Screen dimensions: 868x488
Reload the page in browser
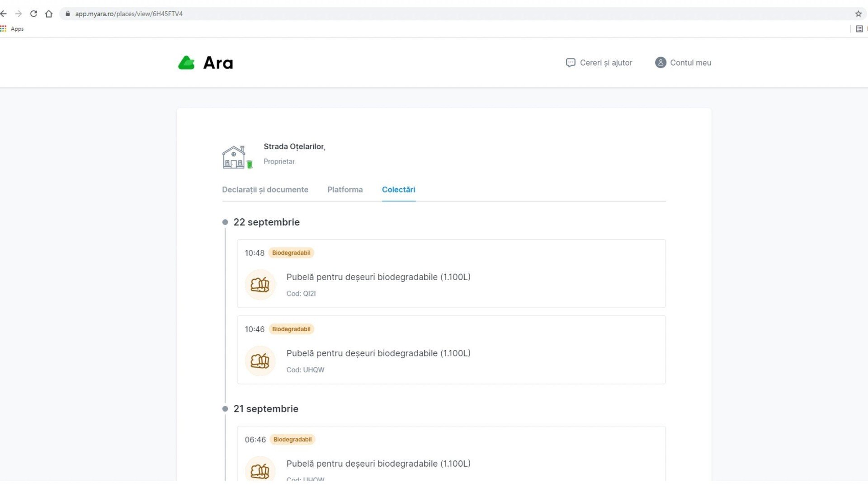tap(33, 14)
